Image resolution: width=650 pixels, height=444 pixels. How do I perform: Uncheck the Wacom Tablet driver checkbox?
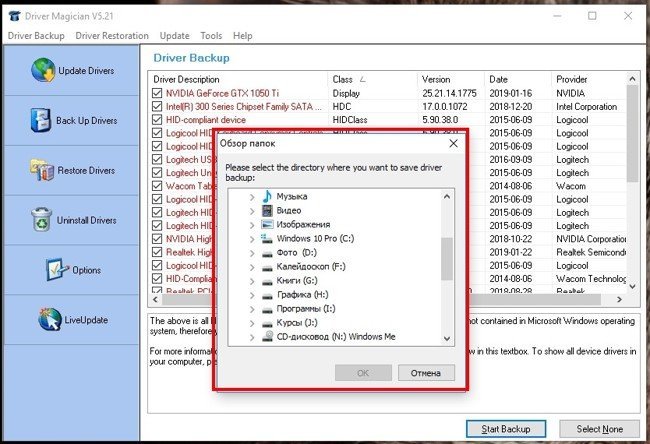[x=157, y=186]
